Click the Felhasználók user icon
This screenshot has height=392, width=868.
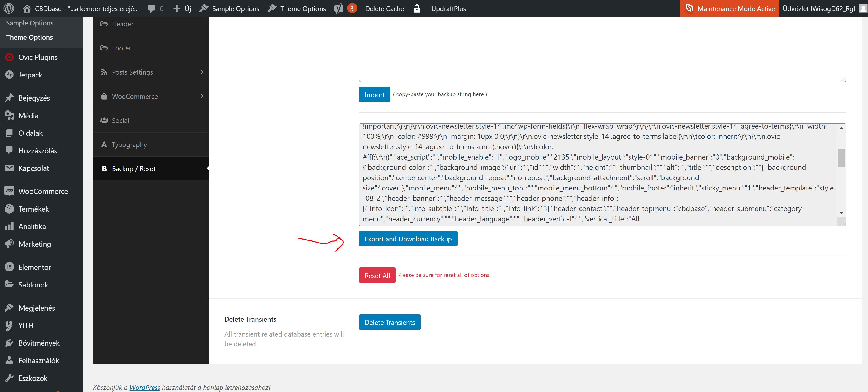(x=9, y=360)
